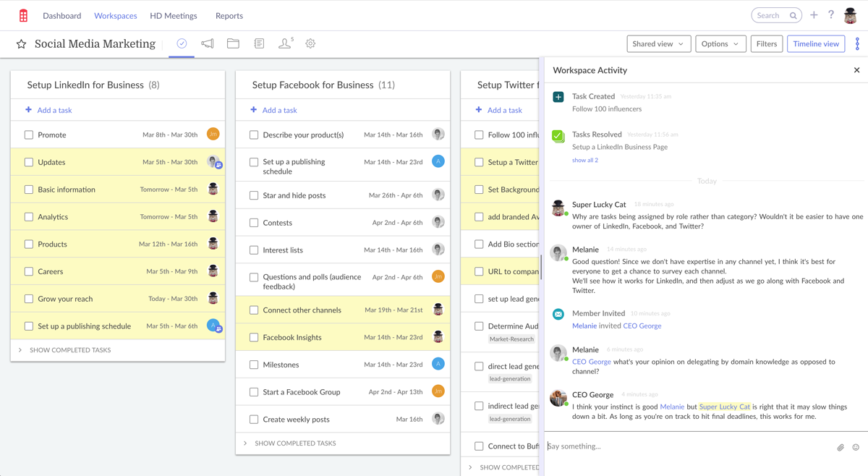Image resolution: width=868 pixels, height=476 pixels.
Task: Create something new with the plus icon
Action: click(x=812, y=14)
